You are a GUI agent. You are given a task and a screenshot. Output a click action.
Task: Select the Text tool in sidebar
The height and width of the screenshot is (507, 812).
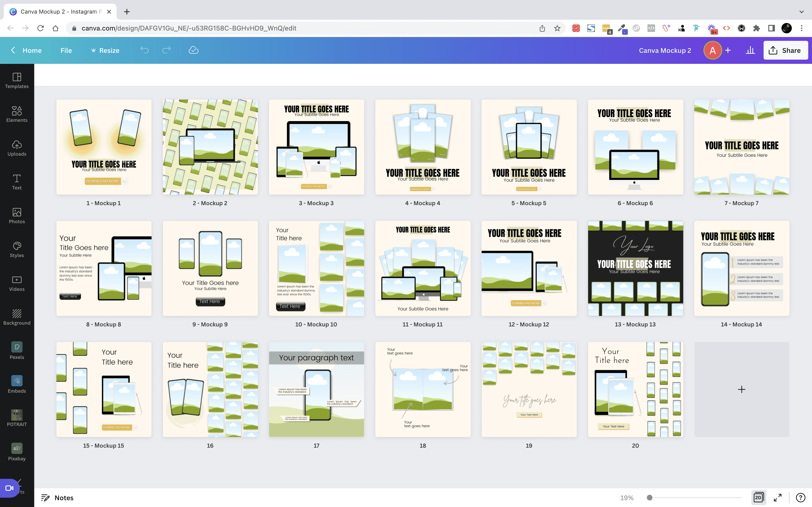coord(17,182)
